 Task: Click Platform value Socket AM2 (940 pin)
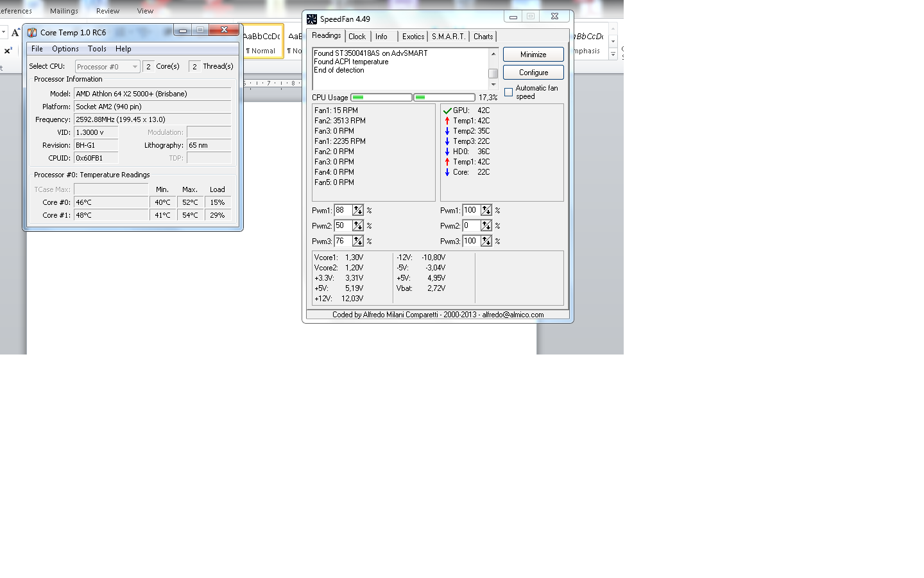point(153,107)
